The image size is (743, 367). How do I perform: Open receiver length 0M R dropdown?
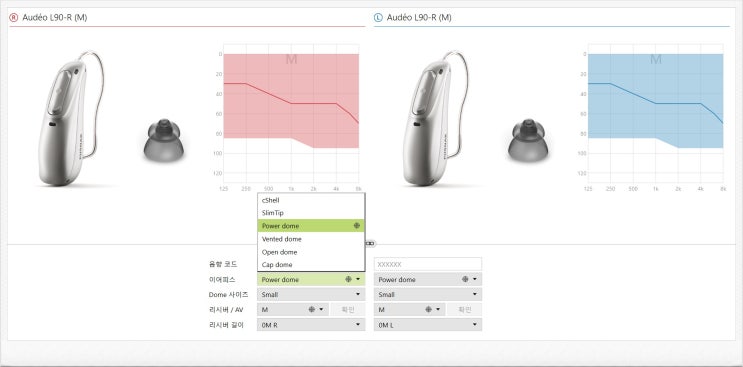pyautogui.click(x=311, y=325)
